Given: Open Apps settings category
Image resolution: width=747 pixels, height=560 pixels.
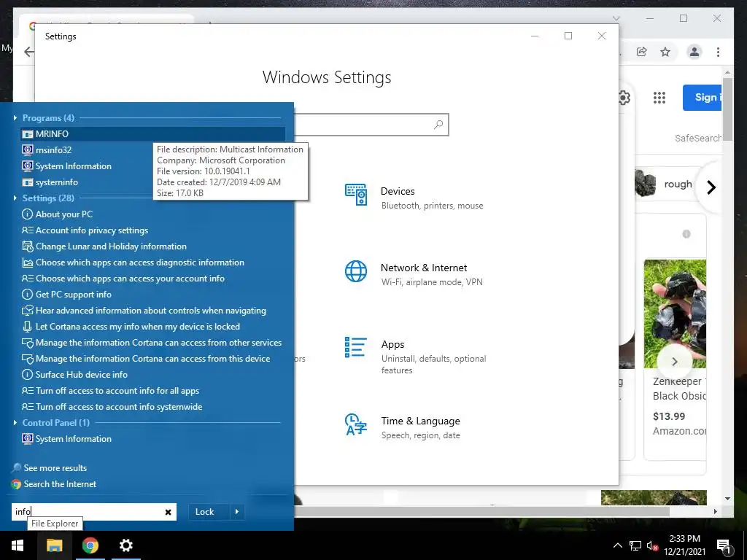Looking at the screenshot, I should tap(414, 356).
